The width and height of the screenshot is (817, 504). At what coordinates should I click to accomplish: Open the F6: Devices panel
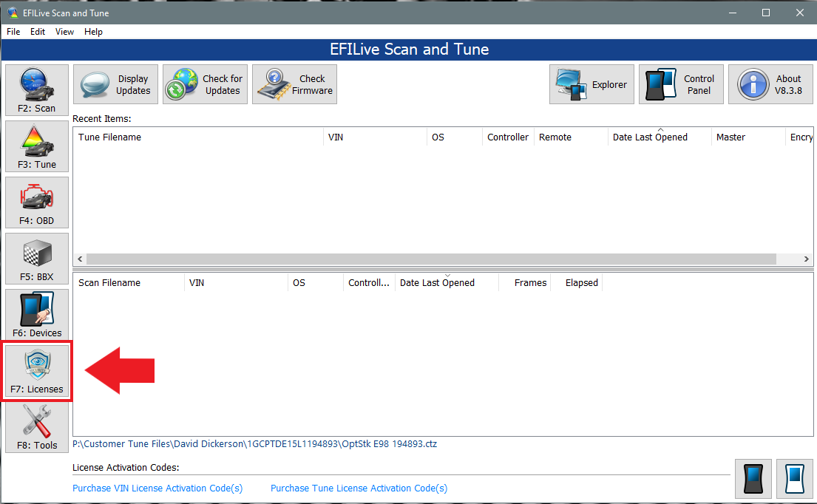click(x=36, y=314)
